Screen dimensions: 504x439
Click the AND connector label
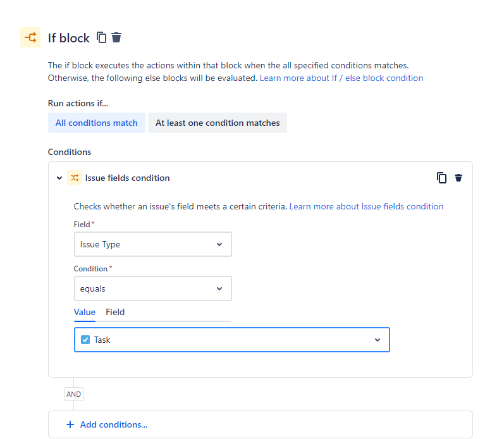click(x=74, y=394)
